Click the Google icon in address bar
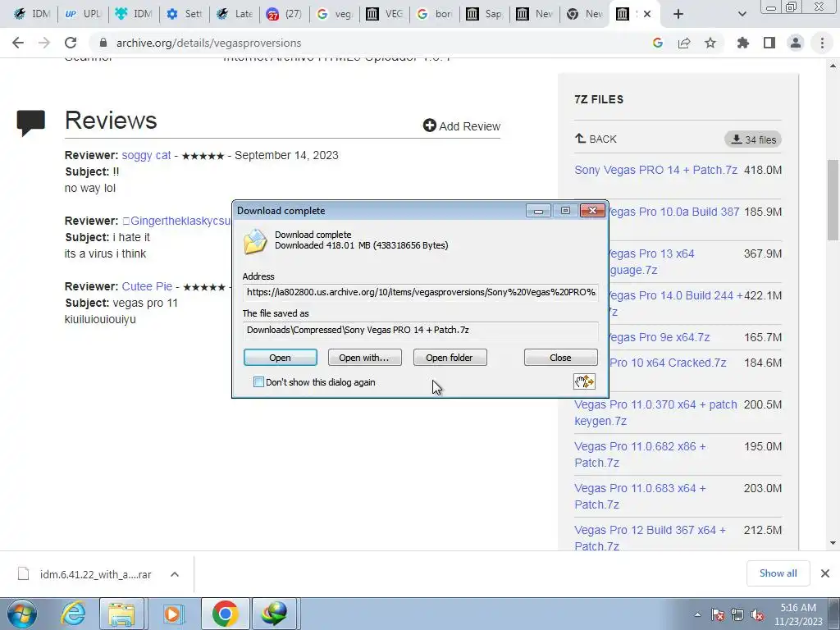The image size is (840, 630). point(658,43)
